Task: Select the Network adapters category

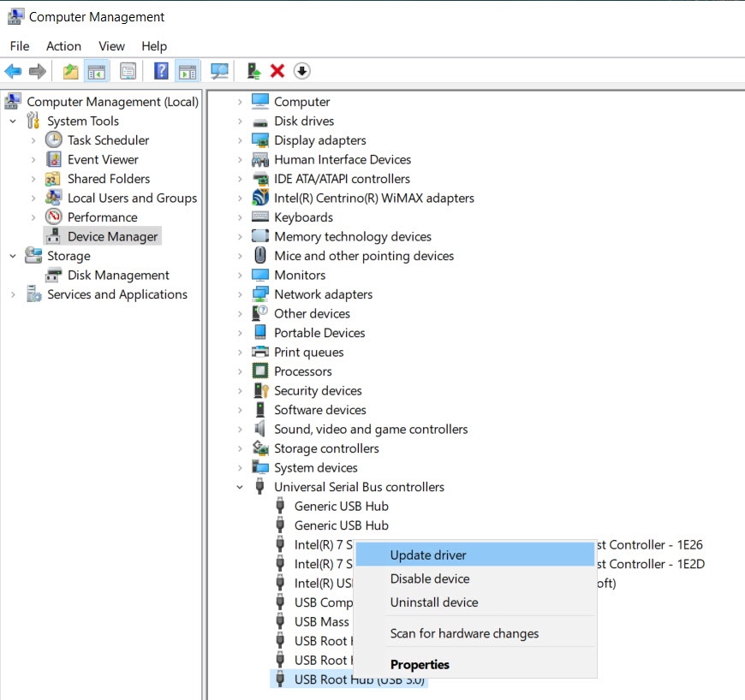Action: pos(323,294)
